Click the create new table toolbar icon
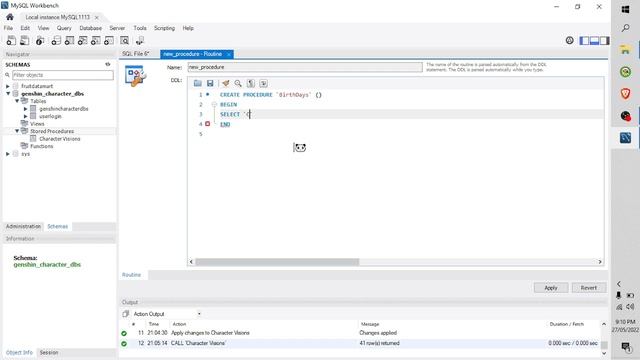The height and width of the screenshot is (360, 640). (x=69, y=40)
